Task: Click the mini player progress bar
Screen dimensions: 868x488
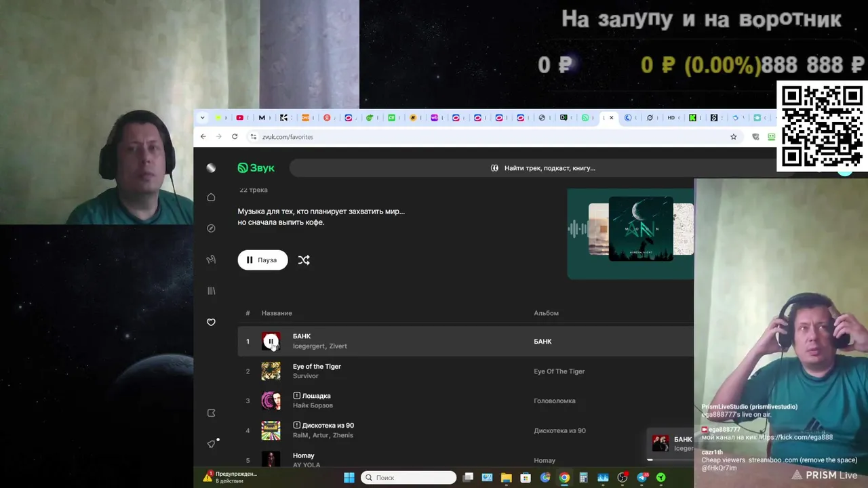Action: click(671, 460)
